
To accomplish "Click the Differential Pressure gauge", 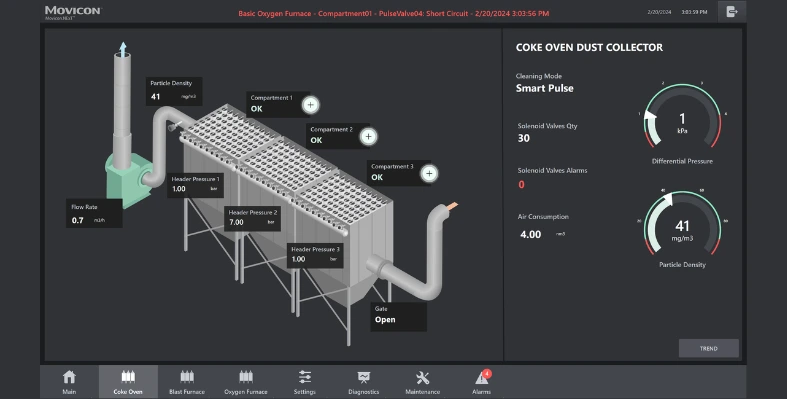I will pyautogui.click(x=682, y=119).
